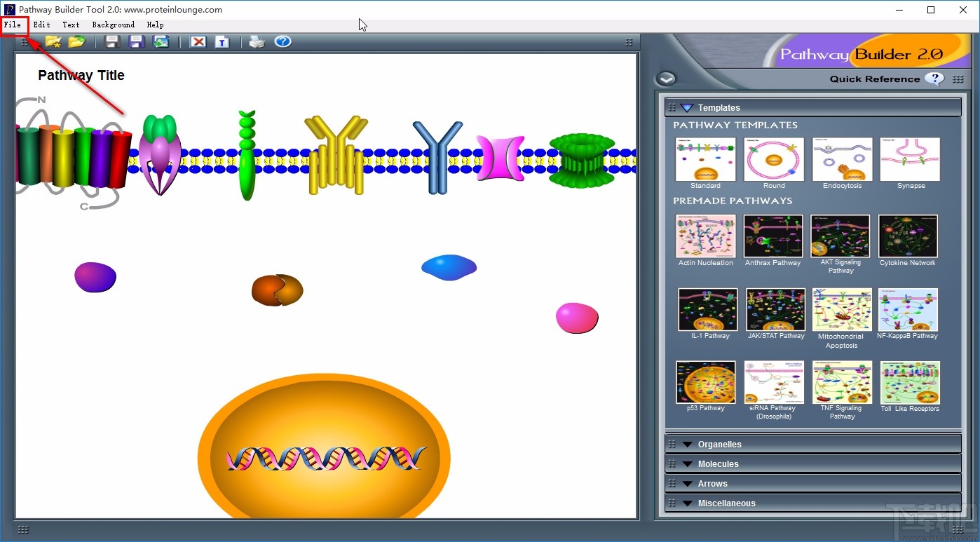980x542 pixels.
Task: Choose the Endocytosis template thumbnail
Action: 842,159
